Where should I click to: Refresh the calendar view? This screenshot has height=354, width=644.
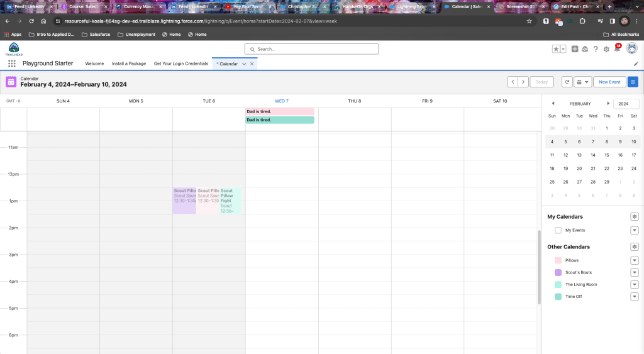point(567,82)
